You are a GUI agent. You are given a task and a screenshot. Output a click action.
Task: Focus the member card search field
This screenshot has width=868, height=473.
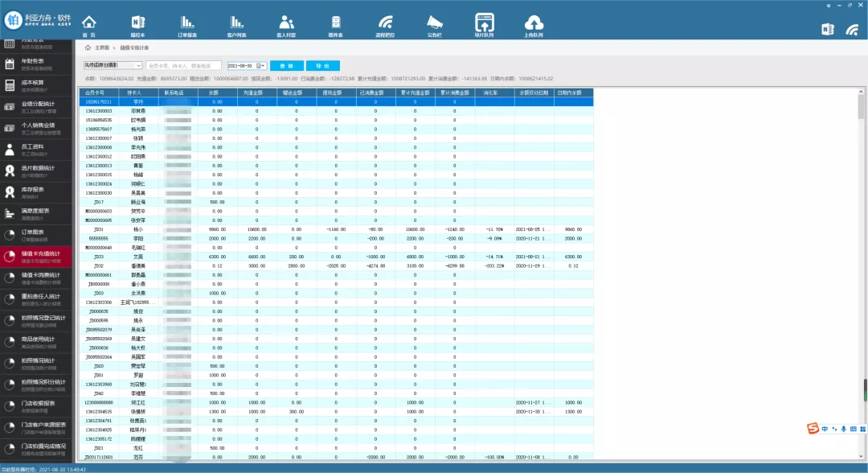click(x=184, y=65)
